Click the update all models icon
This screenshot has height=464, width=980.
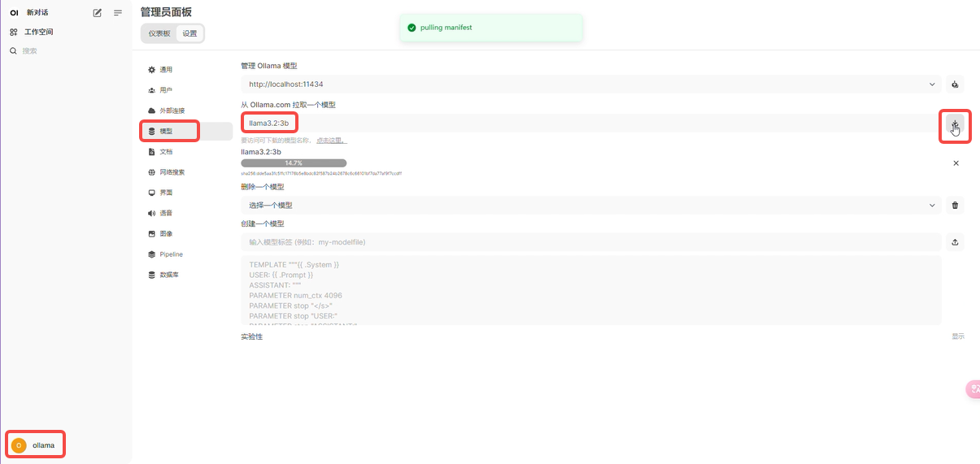point(956,85)
